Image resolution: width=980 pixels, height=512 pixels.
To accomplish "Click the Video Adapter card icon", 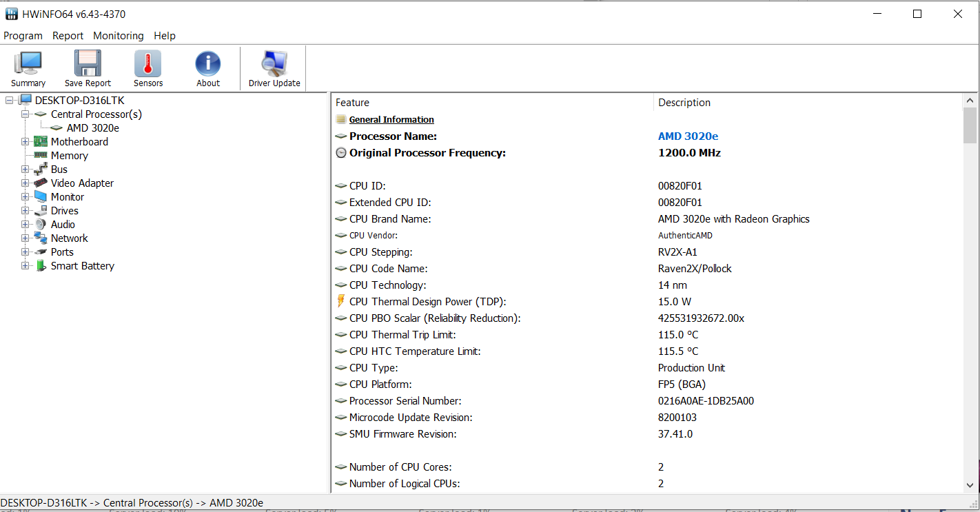I will click(x=41, y=183).
